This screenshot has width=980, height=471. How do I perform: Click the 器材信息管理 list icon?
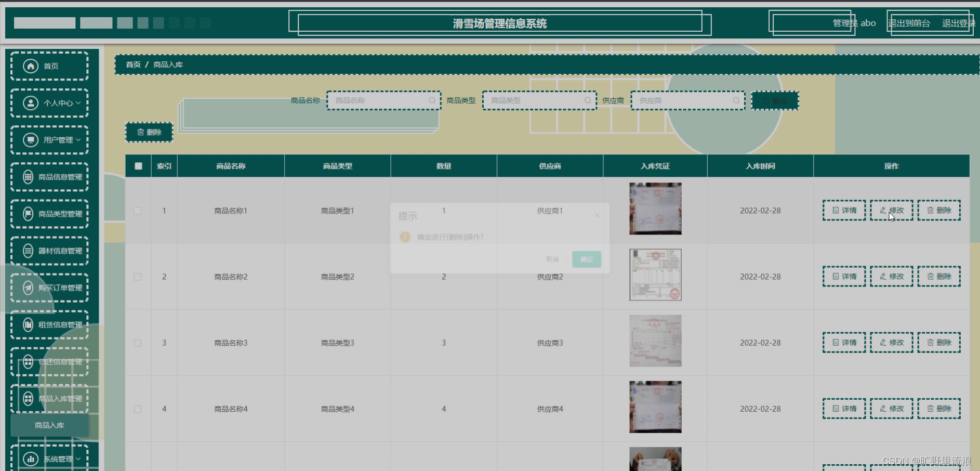coord(27,251)
